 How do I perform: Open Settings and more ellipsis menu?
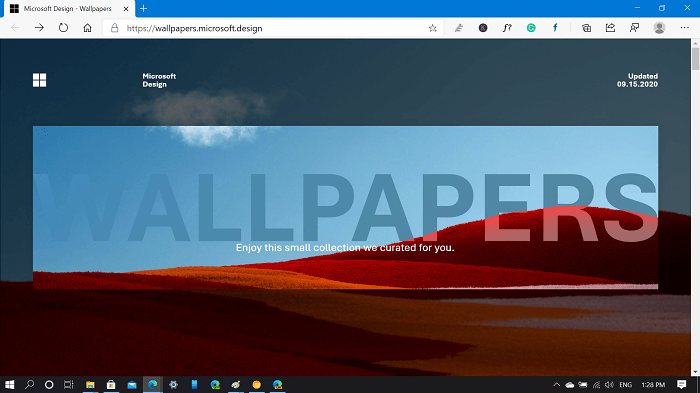coord(684,28)
